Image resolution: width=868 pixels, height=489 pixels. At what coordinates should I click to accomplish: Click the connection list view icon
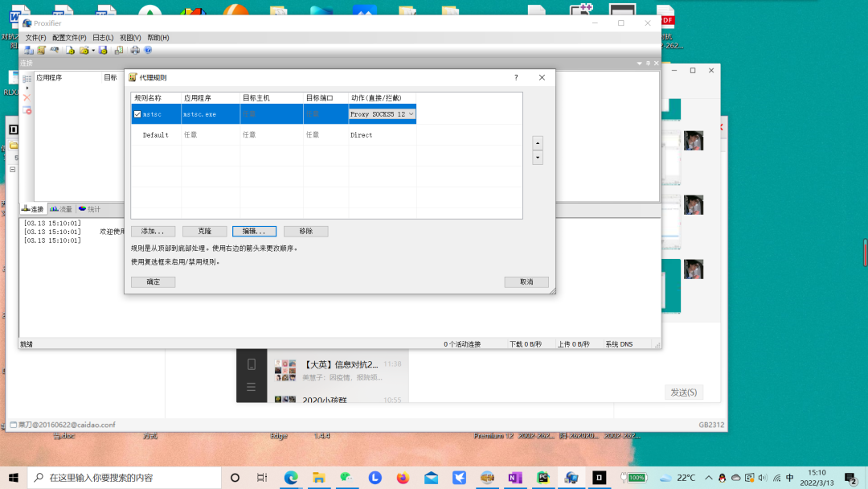(x=27, y=79)
